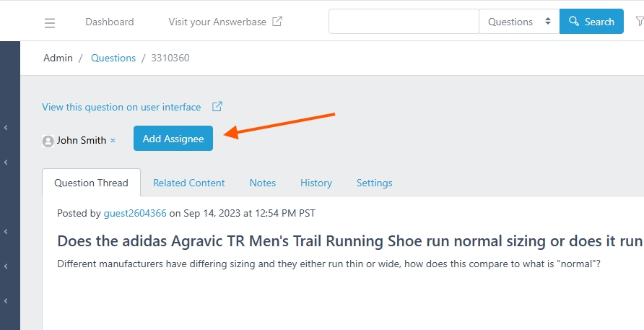This screenshot has height=330, width=644.
Task: Expand the second sidebar chevron
Action: [6, 162]
